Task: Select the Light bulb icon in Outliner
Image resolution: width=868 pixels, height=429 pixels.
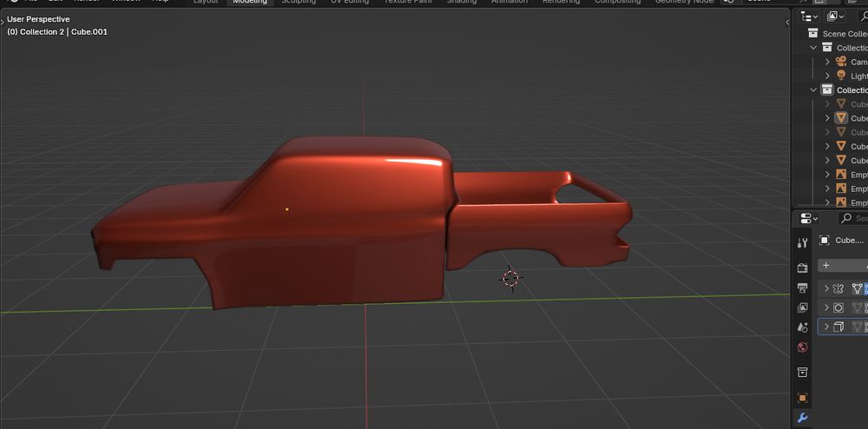Action: [x=841, y=76]
